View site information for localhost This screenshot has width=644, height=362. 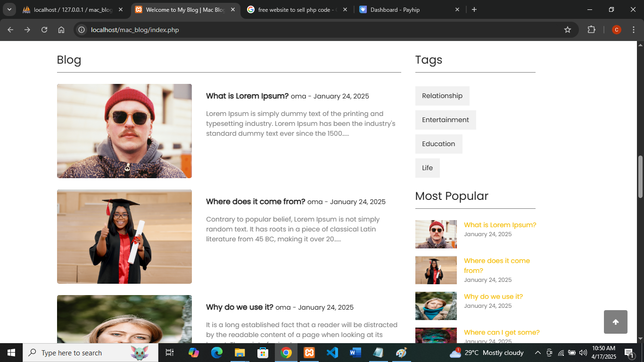[x=82, y=30]
